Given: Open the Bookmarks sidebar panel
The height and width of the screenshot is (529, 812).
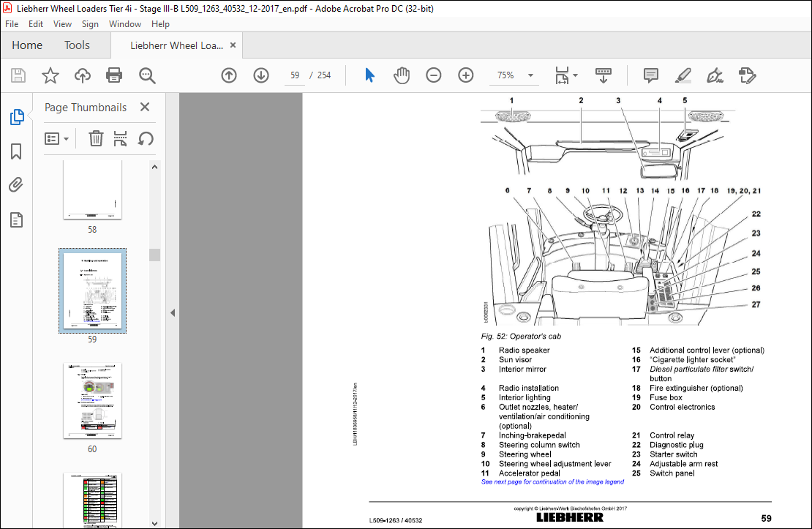Looking at the screenshot, I should (16, 151).
